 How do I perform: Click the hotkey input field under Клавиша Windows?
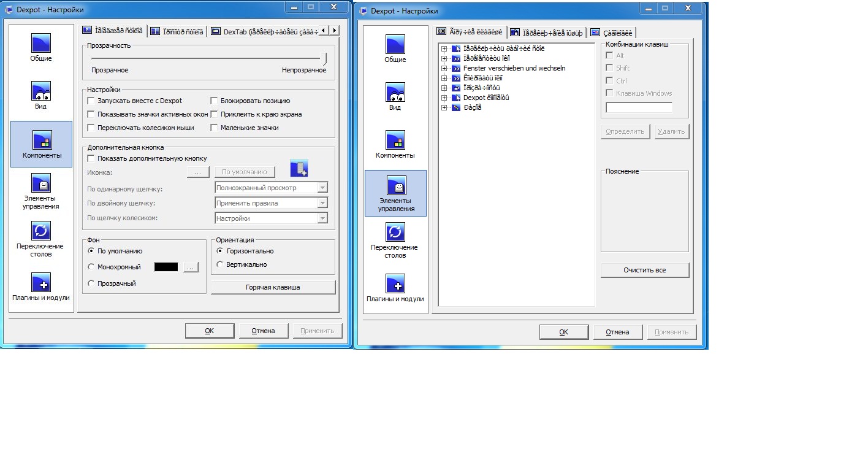639,107
